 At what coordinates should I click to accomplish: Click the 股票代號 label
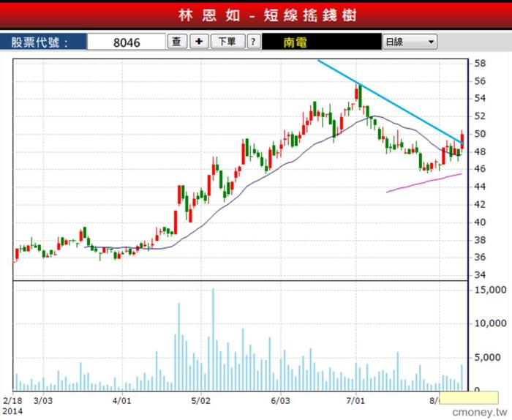coord(40,42)
